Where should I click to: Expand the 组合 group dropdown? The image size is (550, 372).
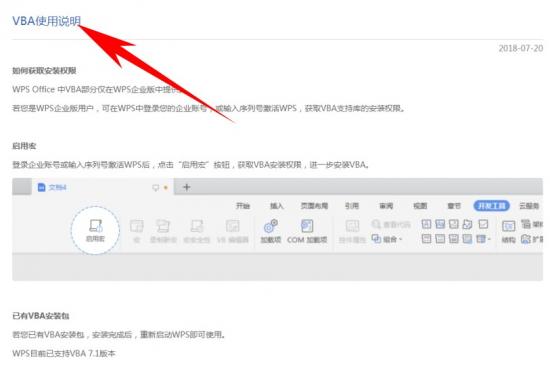tap(387, 239)
